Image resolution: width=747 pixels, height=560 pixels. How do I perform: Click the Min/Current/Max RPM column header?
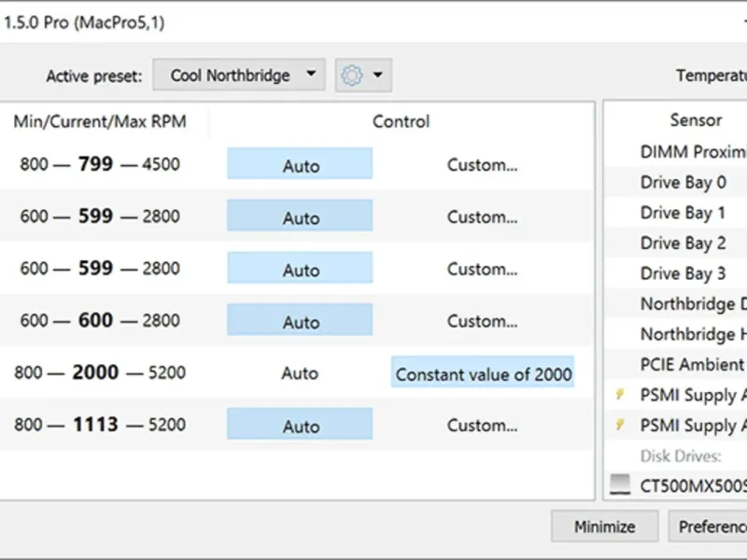(x=101, y=121)
